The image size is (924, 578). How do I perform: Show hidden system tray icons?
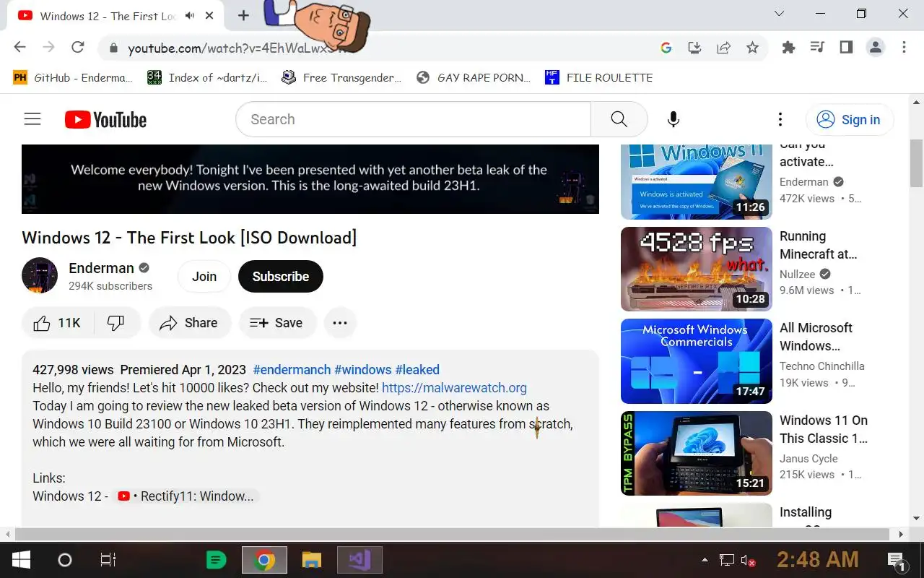pos(705,560)
